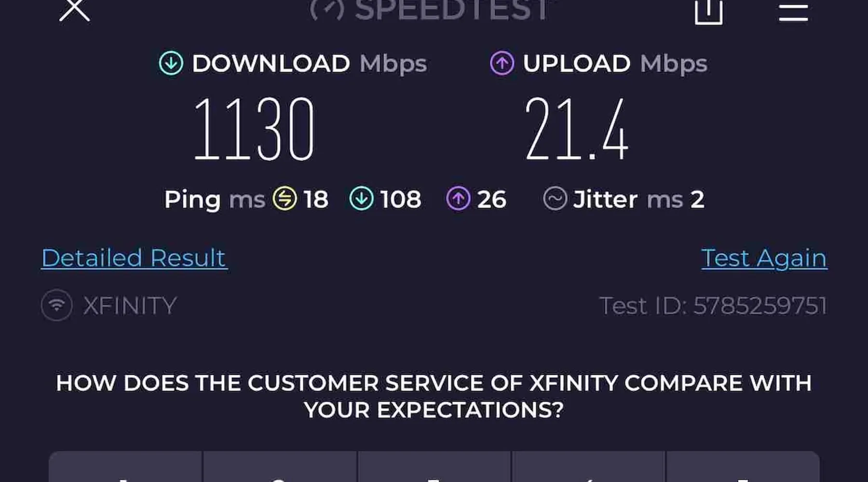Click the teal download arrow icon beside DOWNLOAD
Image resolution: width=868 pixels, height=482 pixels.
[171, 63]
